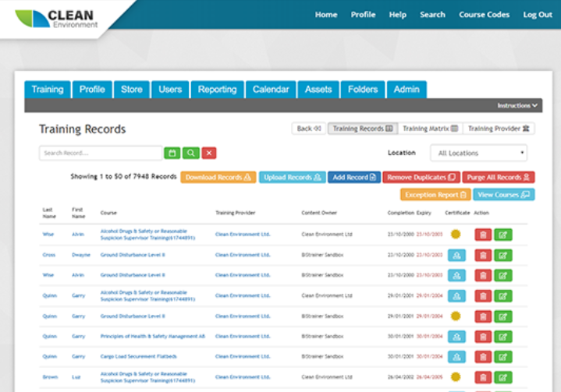Open Search in the top navigation
This screenshot has height=392, width=561.
432,15
